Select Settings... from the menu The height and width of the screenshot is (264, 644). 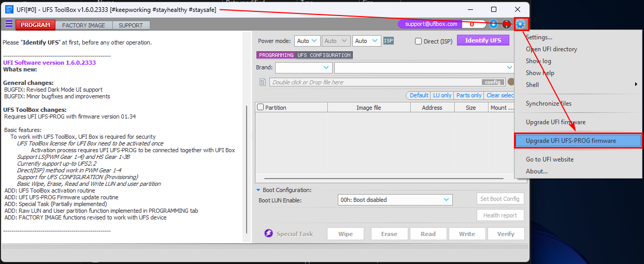579,37
